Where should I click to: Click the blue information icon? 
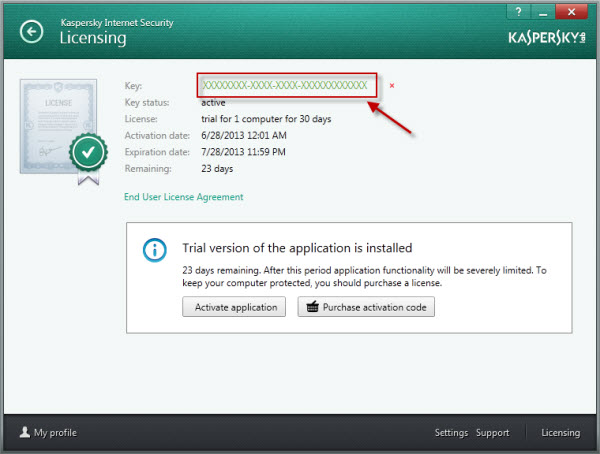coord(155,250)
